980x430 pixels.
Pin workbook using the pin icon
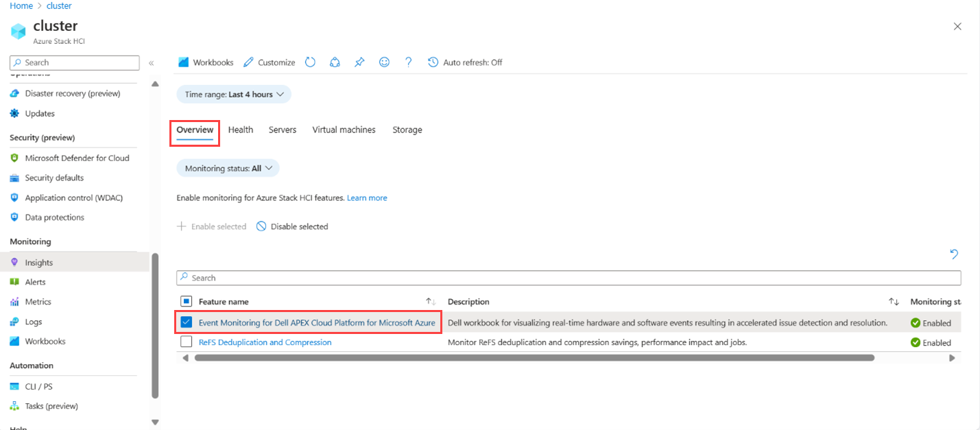359,62
